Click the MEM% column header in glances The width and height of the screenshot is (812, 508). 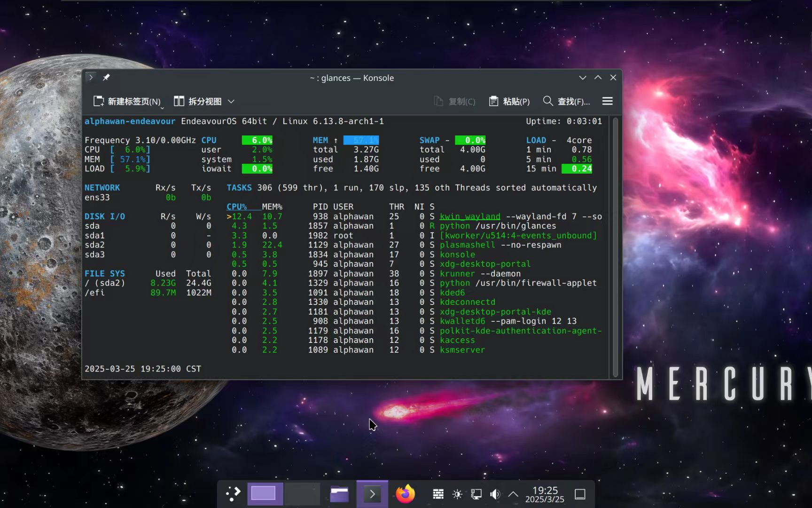pos(272,207)
